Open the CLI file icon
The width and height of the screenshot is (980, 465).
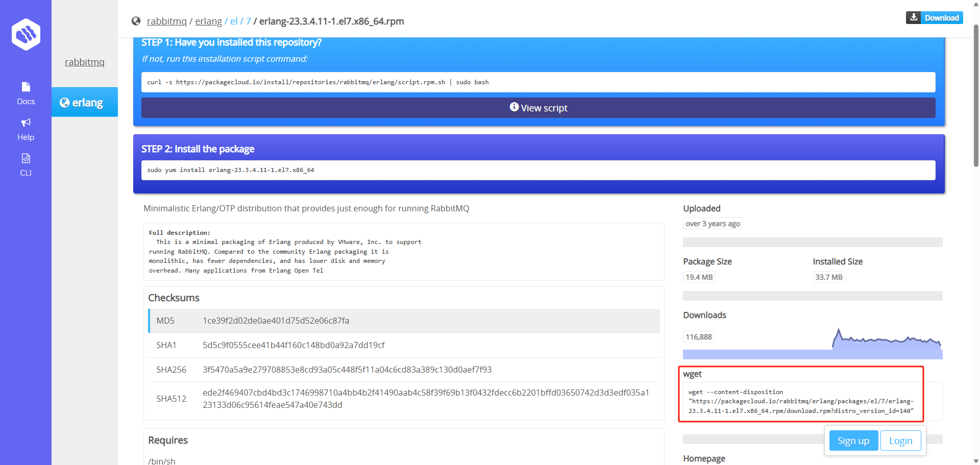(x=26, y=158)
